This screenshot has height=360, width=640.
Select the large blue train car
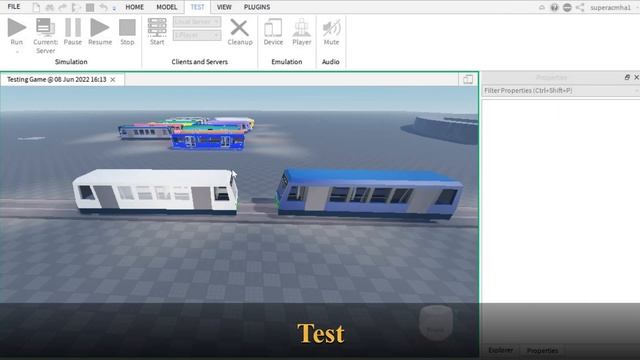(369, 193)
